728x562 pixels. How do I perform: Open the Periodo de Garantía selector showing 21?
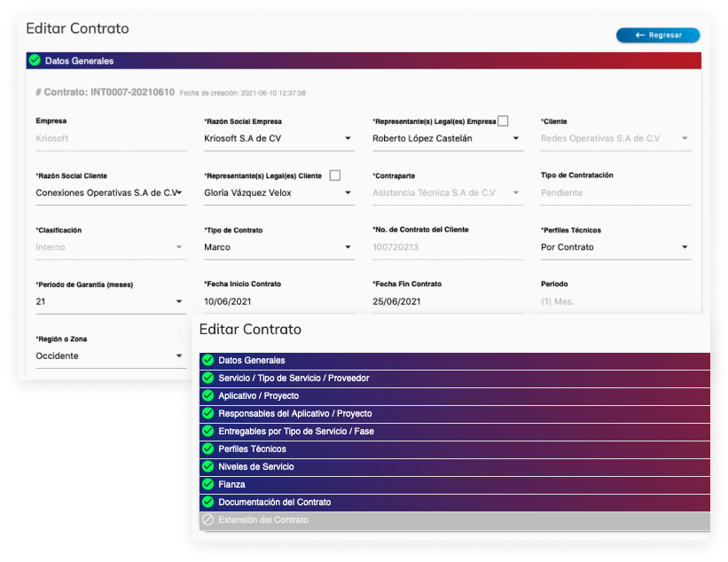[111, 301]
